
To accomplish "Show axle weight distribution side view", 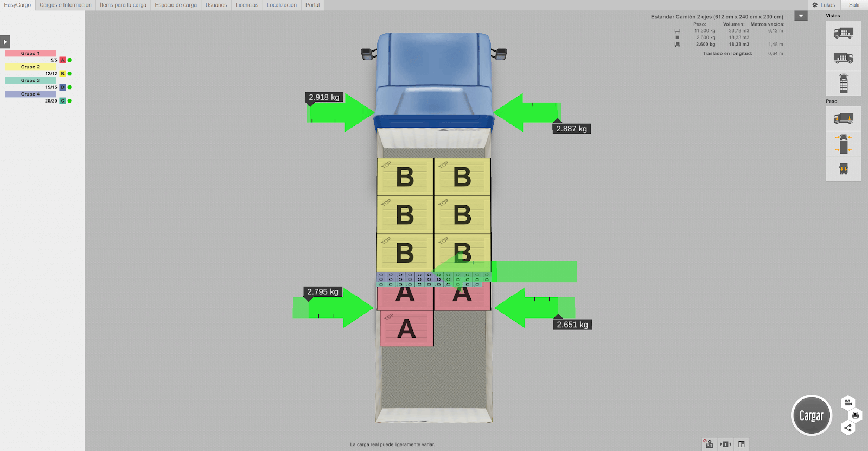I will [x=843, y=118].
